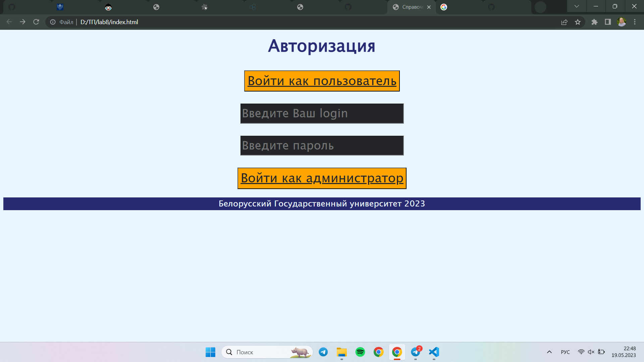Launch Visual Studio Code from the taskbar

click(x=434, y=352)
